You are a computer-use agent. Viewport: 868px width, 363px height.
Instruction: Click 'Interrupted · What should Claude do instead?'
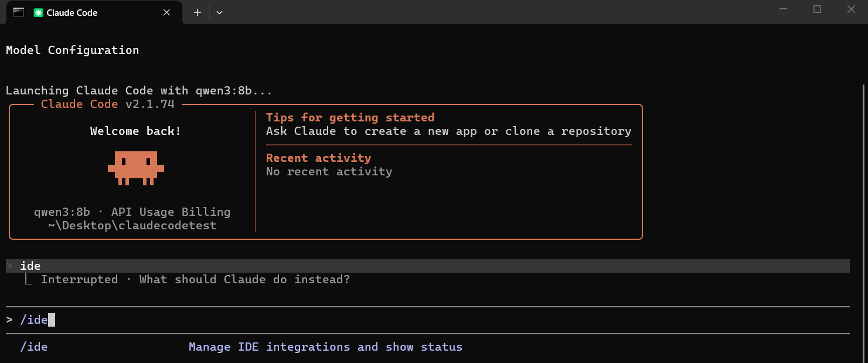click(195, 279)
